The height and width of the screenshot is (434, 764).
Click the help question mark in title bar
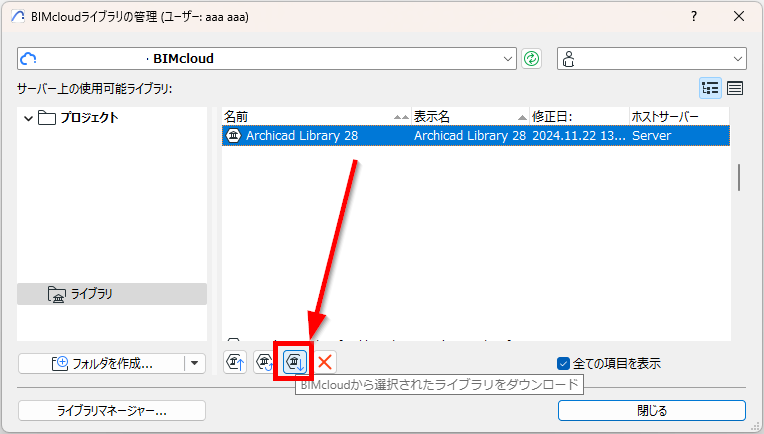pos(694,17)
